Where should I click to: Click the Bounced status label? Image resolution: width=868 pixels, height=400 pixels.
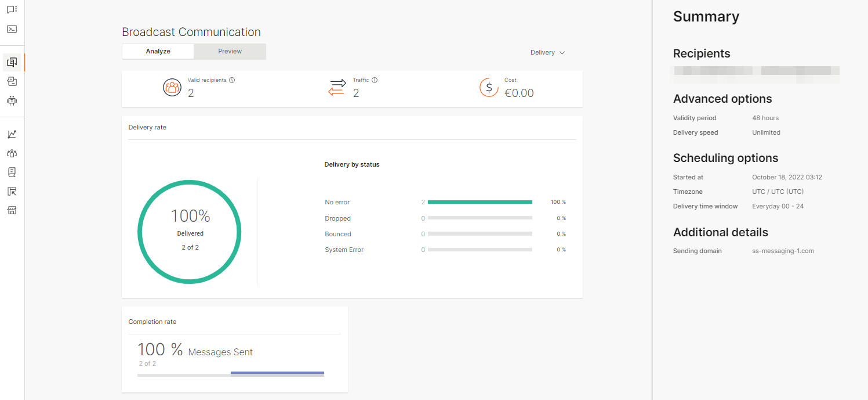pyautogui.click(x=337, y=234)
